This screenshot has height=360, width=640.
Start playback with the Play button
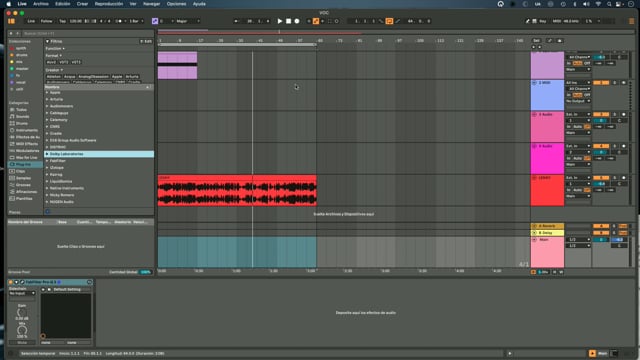coord(280,21)
